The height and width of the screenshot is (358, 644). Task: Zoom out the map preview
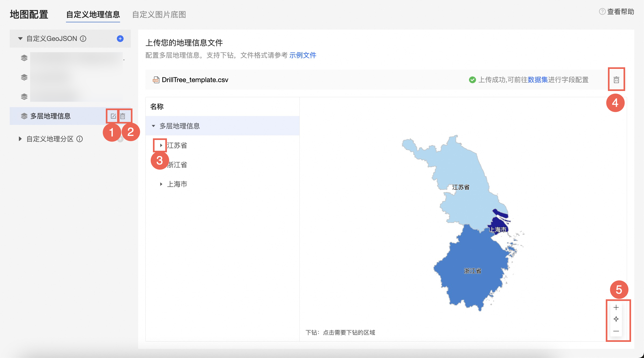tap(616, 331)
